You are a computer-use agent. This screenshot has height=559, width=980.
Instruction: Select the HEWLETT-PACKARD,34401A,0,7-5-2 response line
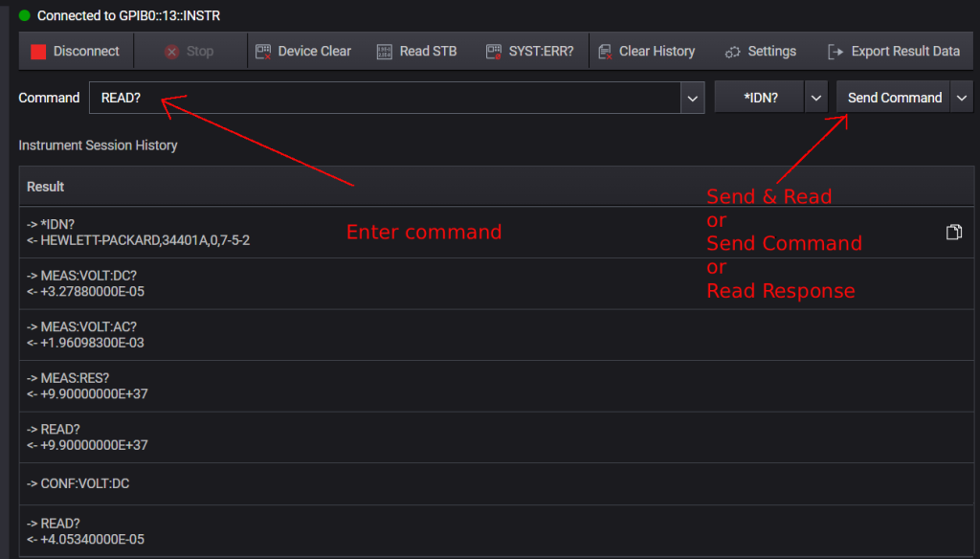pos(138,240)
